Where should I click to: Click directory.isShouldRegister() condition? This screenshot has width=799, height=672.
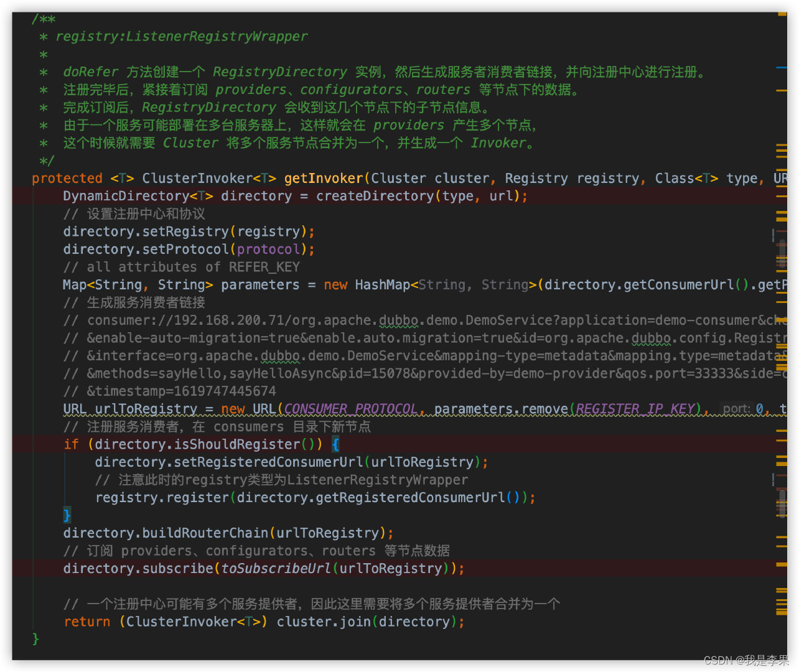pos(205,444)
